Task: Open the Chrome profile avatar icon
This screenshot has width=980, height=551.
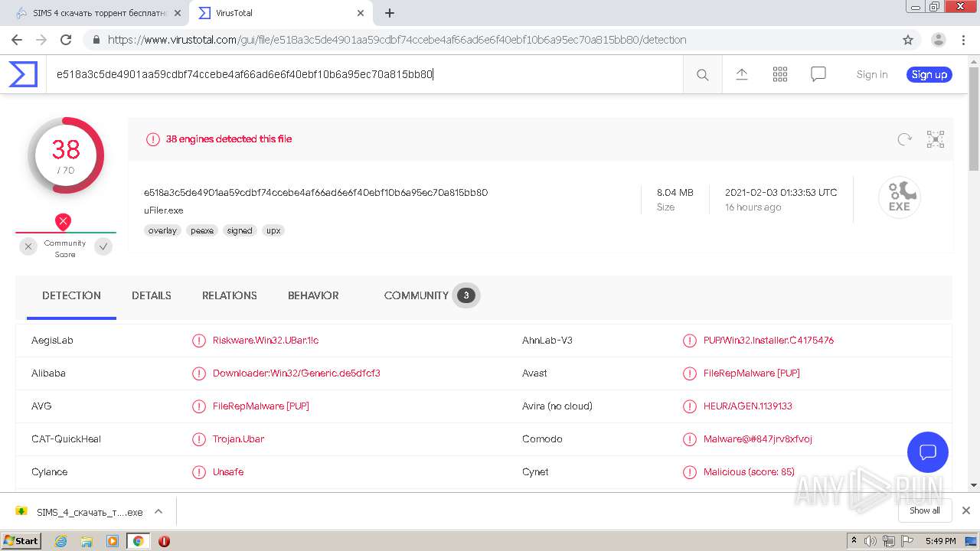Action: 939,40
